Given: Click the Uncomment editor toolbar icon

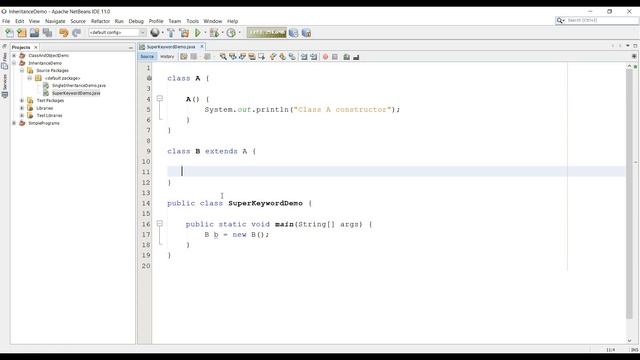Looking at the screenshot, I should point(356,57).
